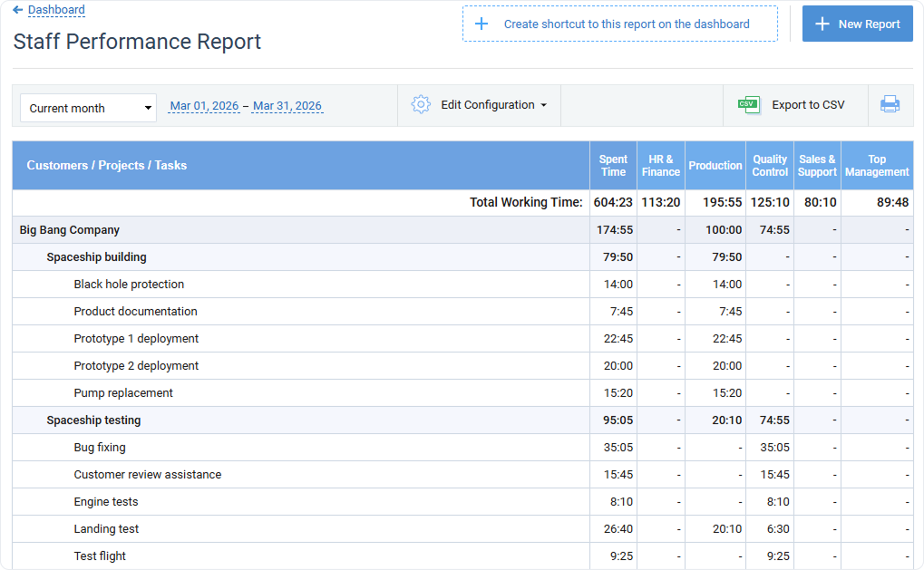Click the Spent Time column header

coord(612,165)
